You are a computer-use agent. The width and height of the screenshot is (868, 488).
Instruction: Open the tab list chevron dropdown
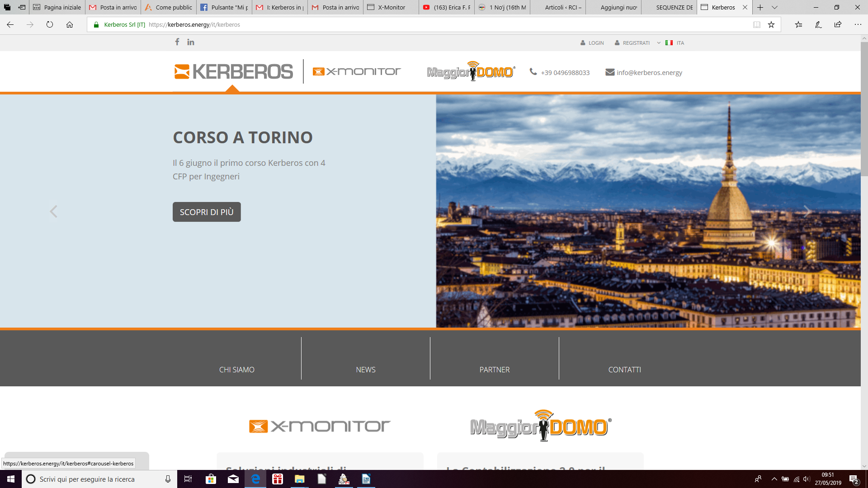[x=774, y=7]
